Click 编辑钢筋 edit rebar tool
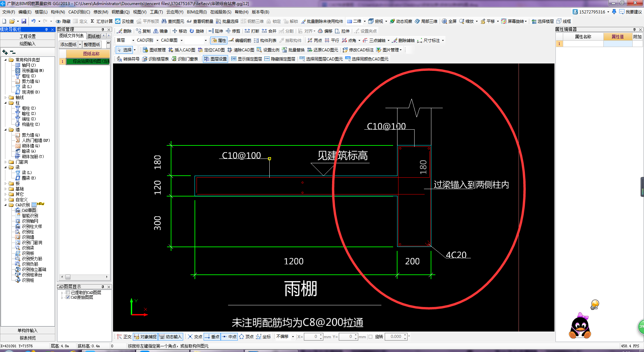This screenshot has width=644, height=352. [240, 40]
